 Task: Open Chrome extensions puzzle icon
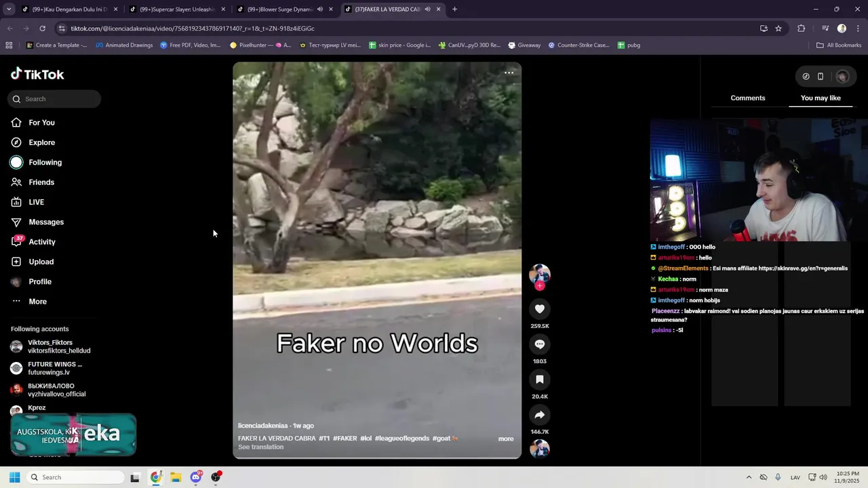[x=802, y=28]
